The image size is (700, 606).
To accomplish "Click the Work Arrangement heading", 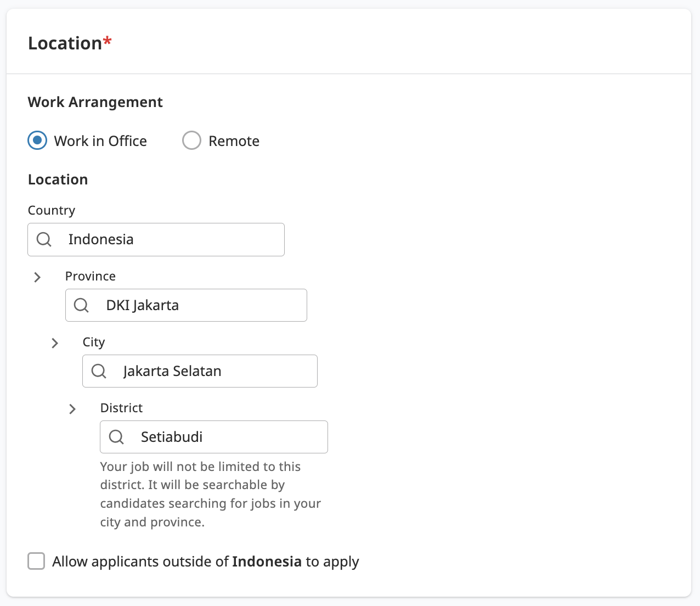I will (95, 102).
